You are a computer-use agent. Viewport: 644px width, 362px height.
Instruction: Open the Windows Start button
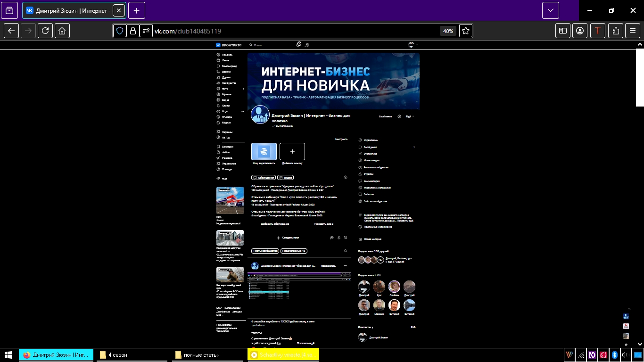pos(8,355)
